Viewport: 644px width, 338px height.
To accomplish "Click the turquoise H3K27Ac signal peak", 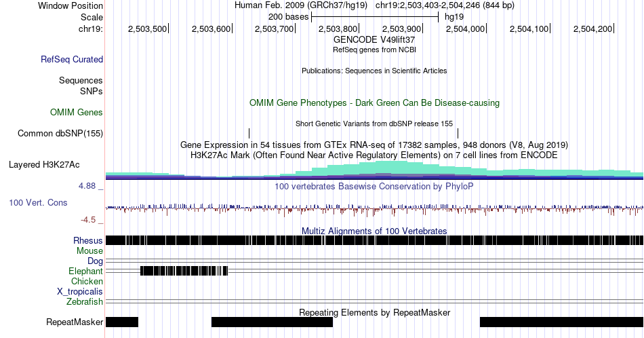I will click(x=390, y=167).
